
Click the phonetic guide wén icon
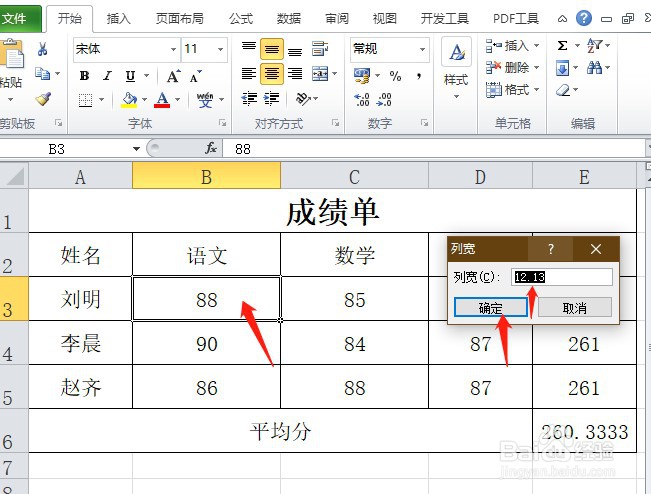(205, 100)
